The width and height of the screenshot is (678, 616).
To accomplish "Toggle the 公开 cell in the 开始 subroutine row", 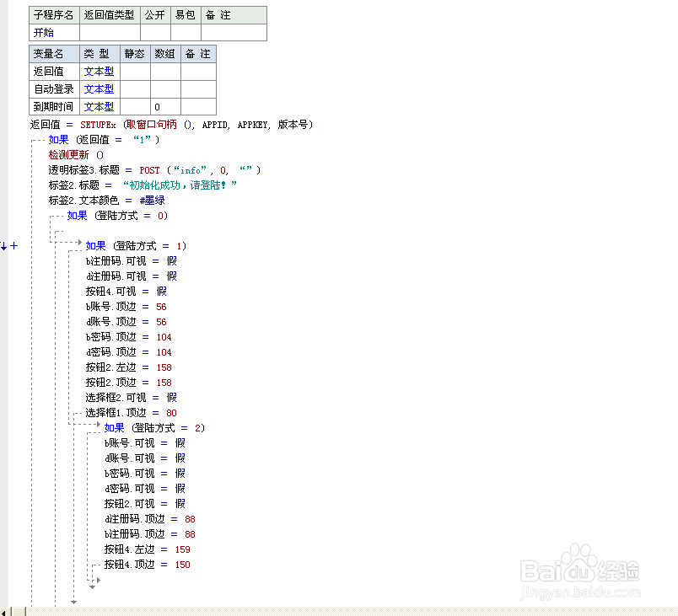I will pos(155,32).
